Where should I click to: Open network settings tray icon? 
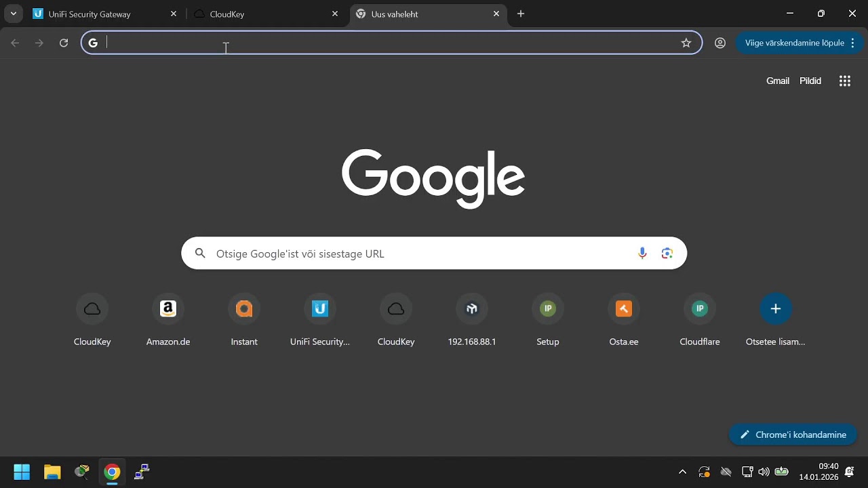747,472
